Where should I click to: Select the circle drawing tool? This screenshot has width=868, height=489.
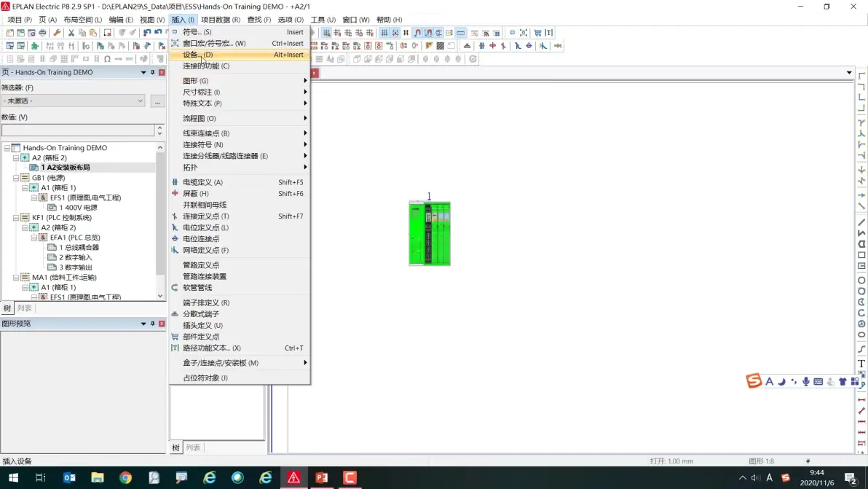pyautogui.click(x=861, y=281)
